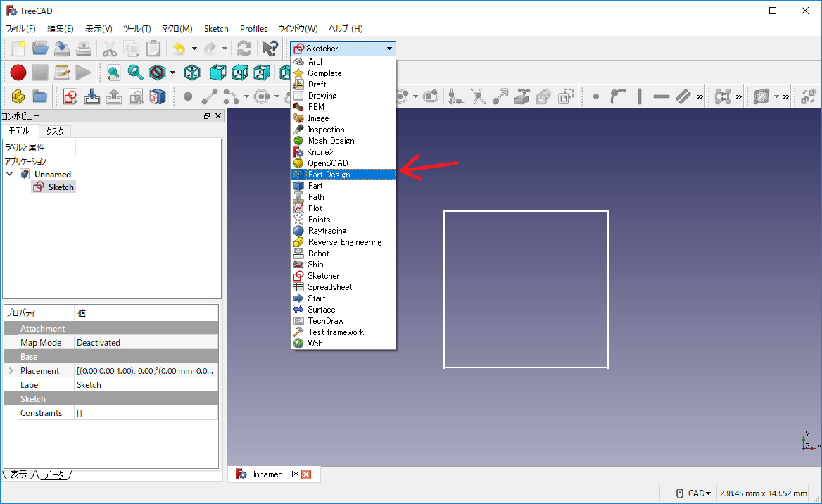This screenshot has height=504, width=822.
Task: Click the refresh recompute icon
Action: coord(244,49)
